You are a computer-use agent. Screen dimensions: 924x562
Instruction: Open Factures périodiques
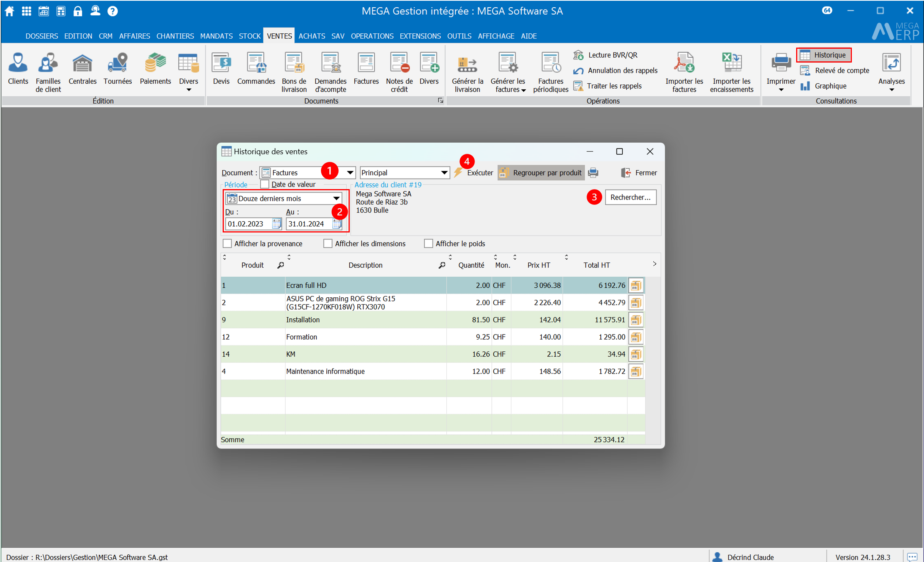point(550,73)
